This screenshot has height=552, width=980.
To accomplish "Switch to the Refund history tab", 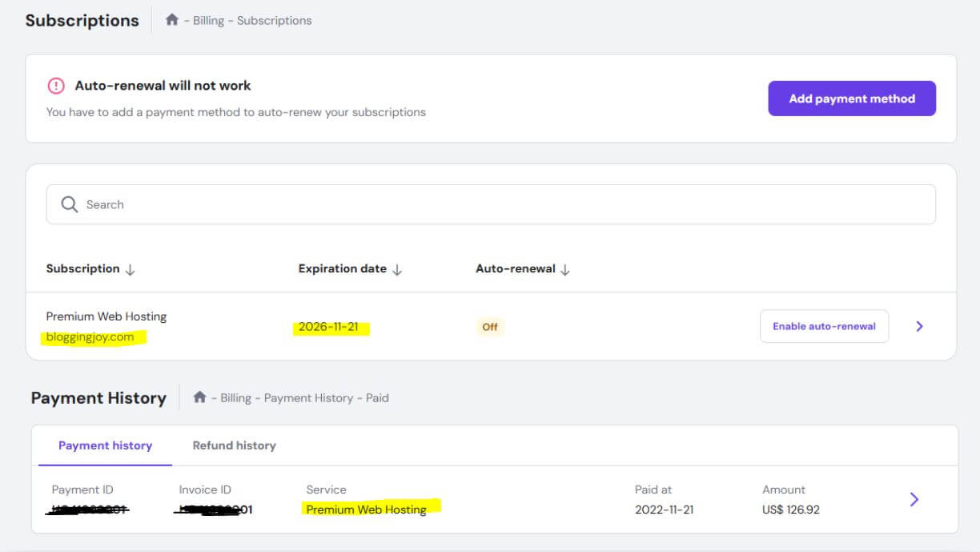I will pyautogui.click(x=234, y=445).
